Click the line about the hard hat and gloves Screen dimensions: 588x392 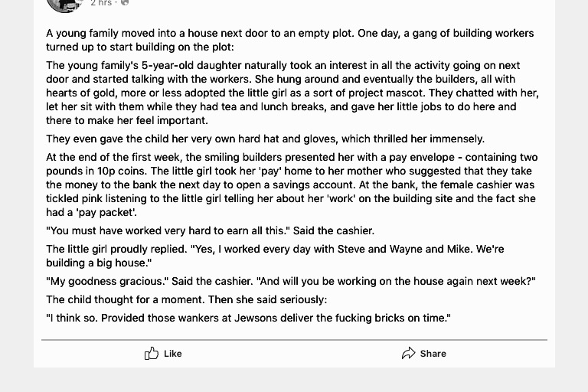click(265, 139)
